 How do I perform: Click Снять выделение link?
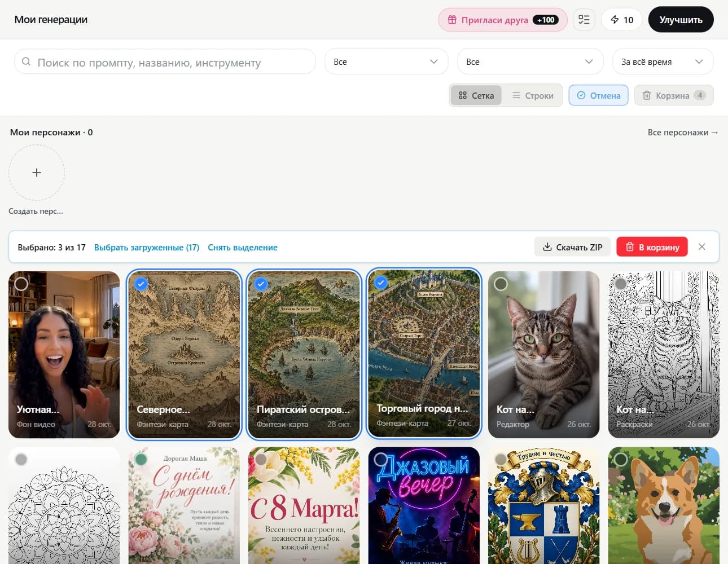243,247
